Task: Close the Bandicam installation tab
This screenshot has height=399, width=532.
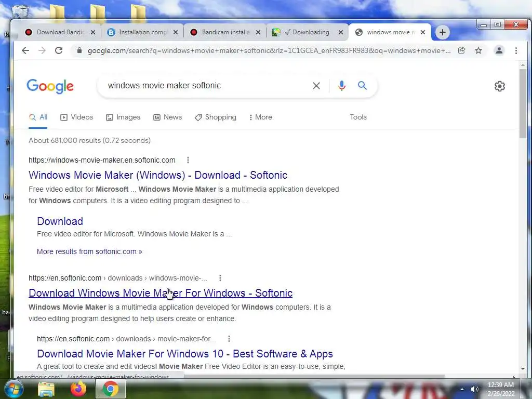Action: click(x=258, y=32)
